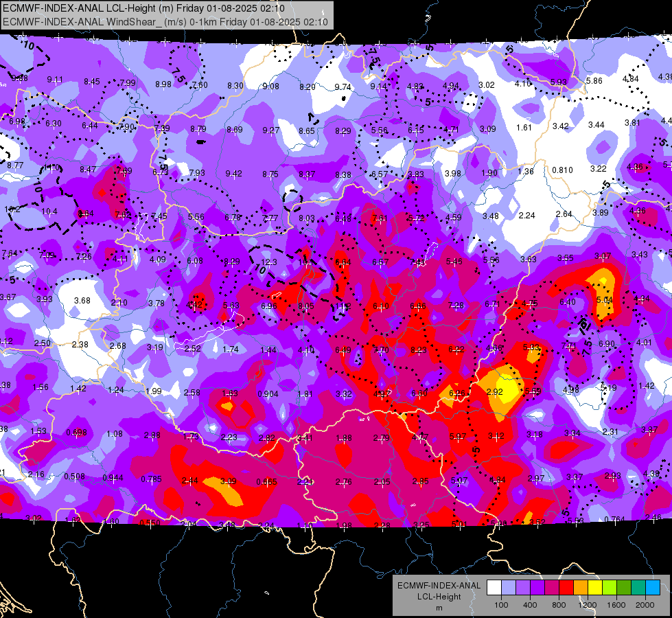Click the LCL-Height title line at top
This screenshot has height=618, width=672.
click(143, 8)
